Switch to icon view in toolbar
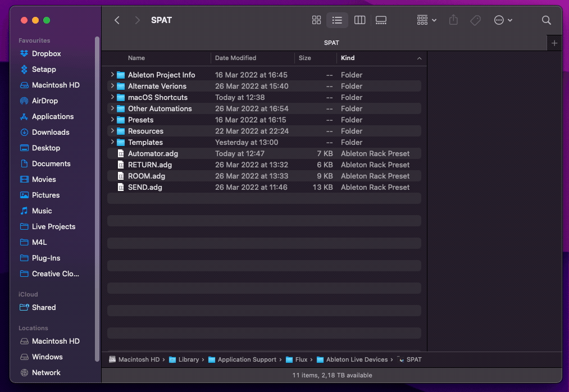Screen dimensions: 569x392 pyautogui.click(x=316, y=20)
